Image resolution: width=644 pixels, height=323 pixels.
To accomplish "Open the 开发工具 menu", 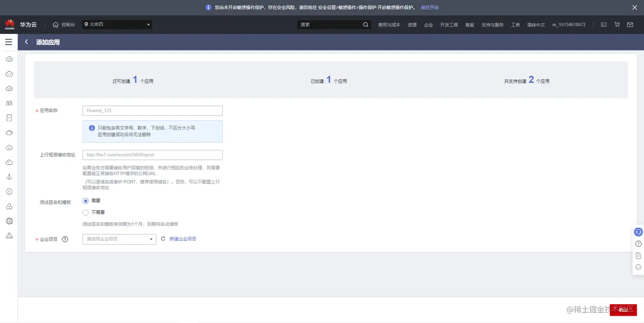I will [x=449, y=25].
